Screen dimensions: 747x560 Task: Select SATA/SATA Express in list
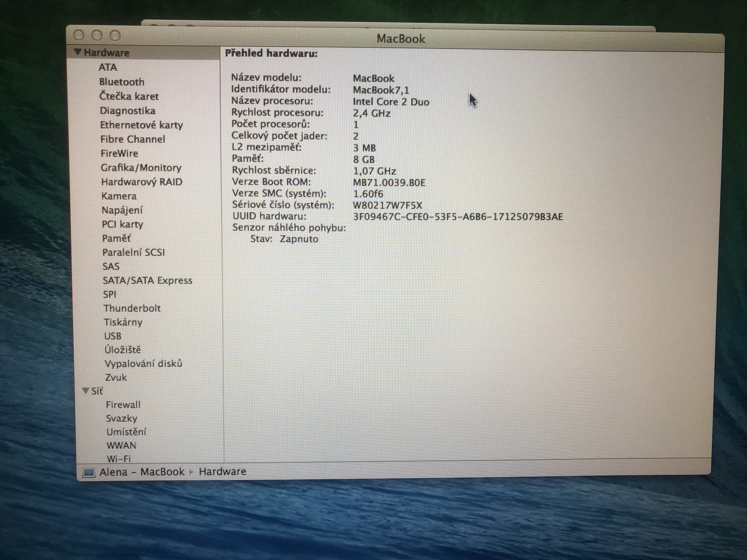(x=147, y=281)
